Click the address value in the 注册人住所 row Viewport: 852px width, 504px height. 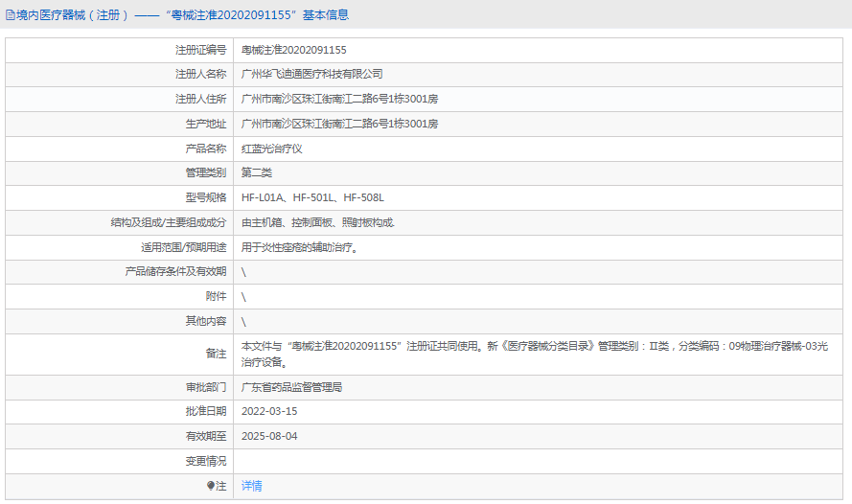339,99
